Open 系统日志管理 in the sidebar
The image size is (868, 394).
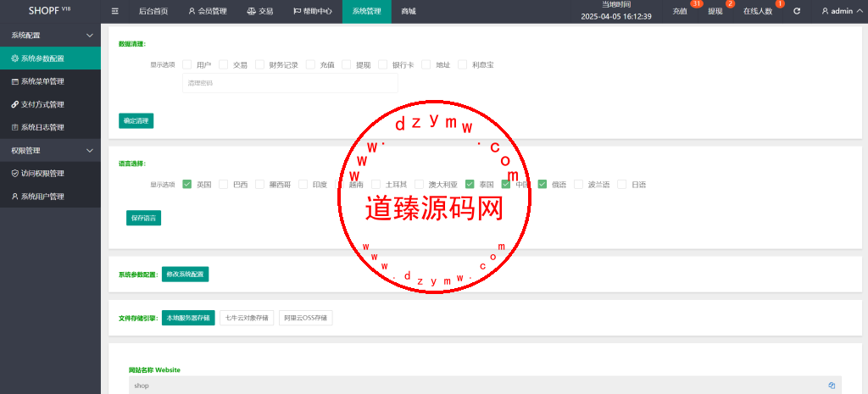tap(50, 127)
